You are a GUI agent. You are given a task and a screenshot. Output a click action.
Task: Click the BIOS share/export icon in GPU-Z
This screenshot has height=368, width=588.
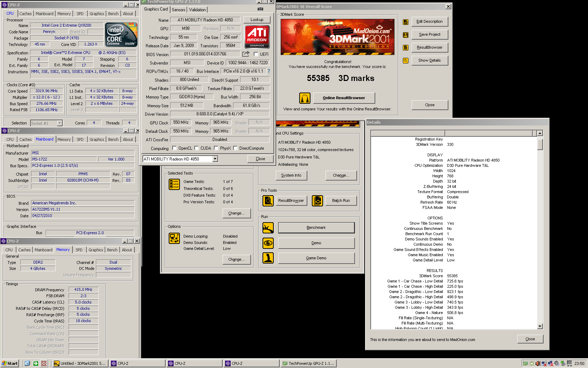click(x=246, y=54)
